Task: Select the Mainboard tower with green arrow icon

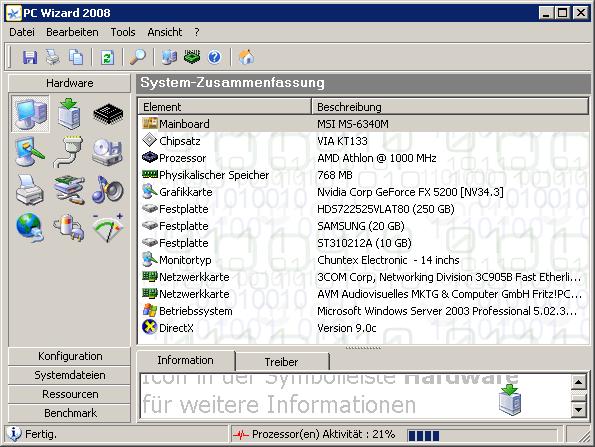Action: point(69,113)
